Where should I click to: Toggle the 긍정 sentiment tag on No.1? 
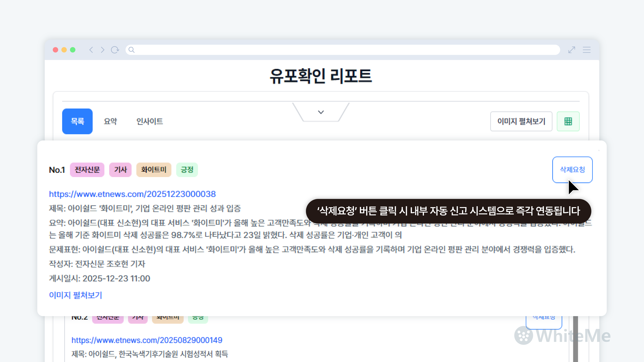point(187,170)
